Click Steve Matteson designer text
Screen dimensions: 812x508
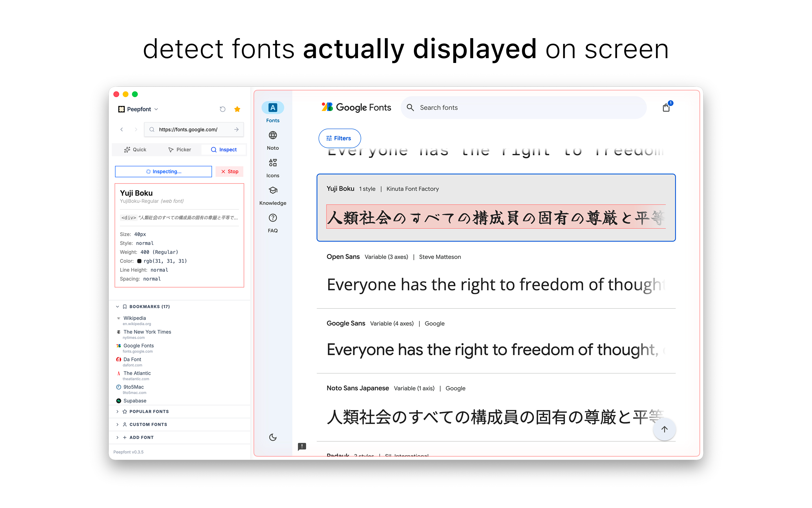click(x=440, y=257)
